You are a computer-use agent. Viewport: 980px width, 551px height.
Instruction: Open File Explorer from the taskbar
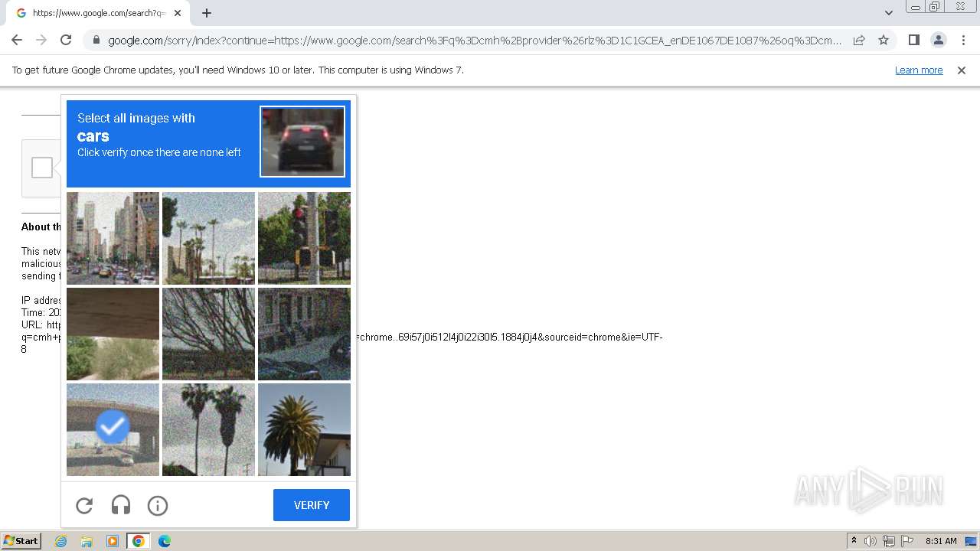coord(87,541)
